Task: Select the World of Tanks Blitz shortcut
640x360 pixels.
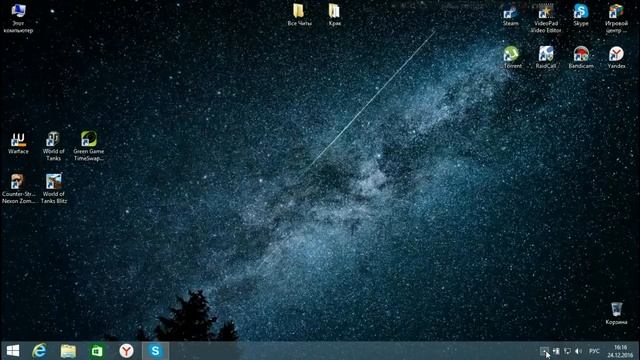Action: pos(53,189)
